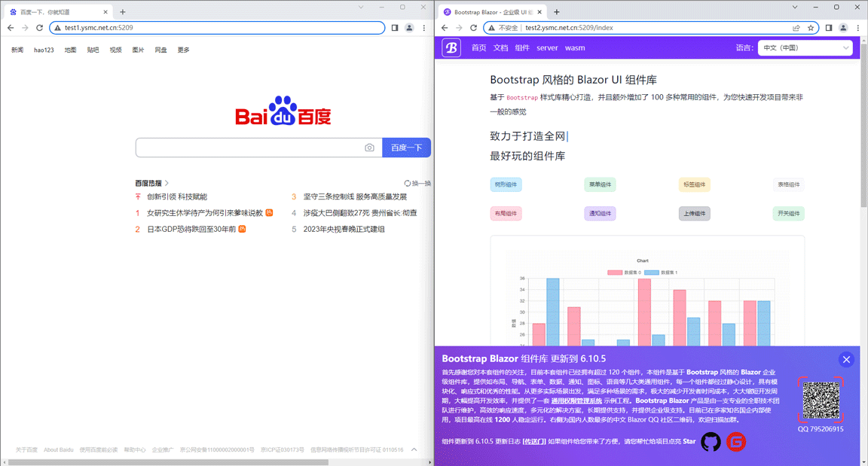The width and height of the screenshot is (868, 466).
Task: Click the yellow 标签组件 tag
Action: click(694, 184)
